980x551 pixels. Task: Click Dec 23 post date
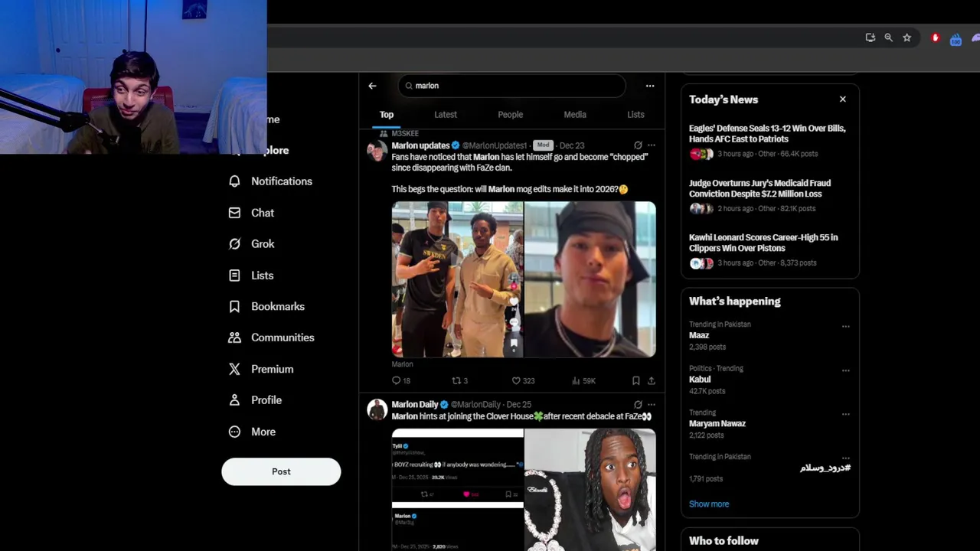coord(572,145)
